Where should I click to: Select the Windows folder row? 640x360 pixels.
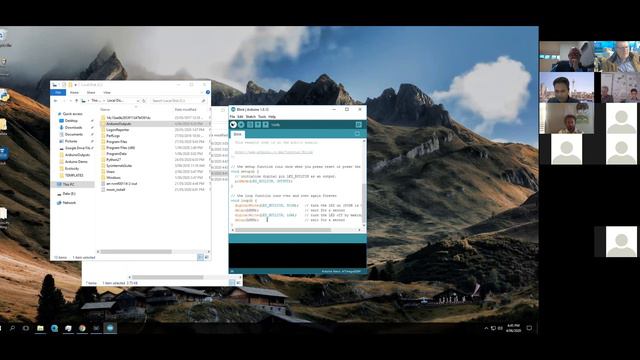(x=155, y=178)
